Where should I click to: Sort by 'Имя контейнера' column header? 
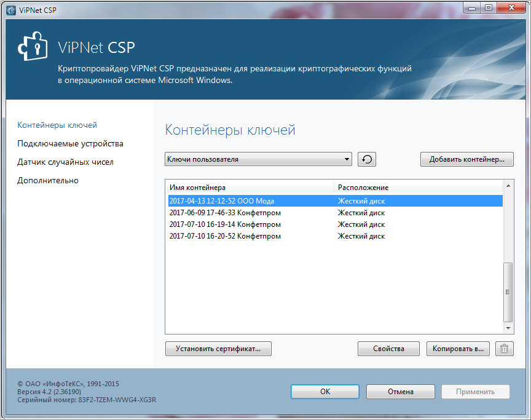click(x=250, y=188)
